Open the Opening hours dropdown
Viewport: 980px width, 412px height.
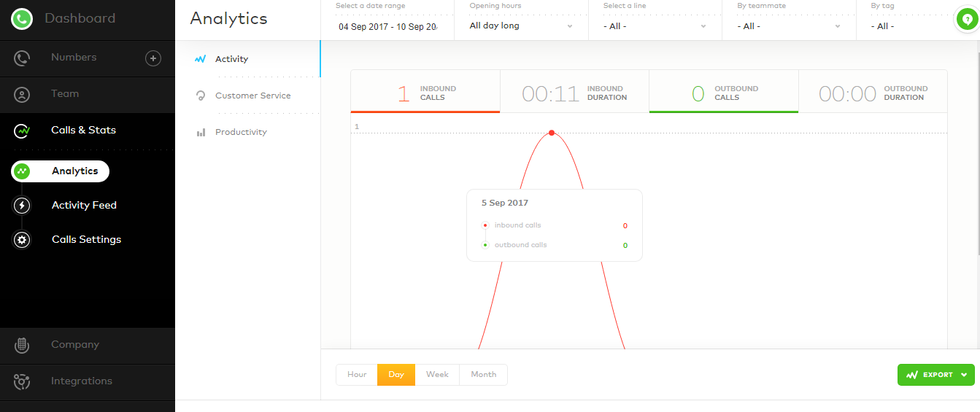pyautogui.click(x=521, y=26)
